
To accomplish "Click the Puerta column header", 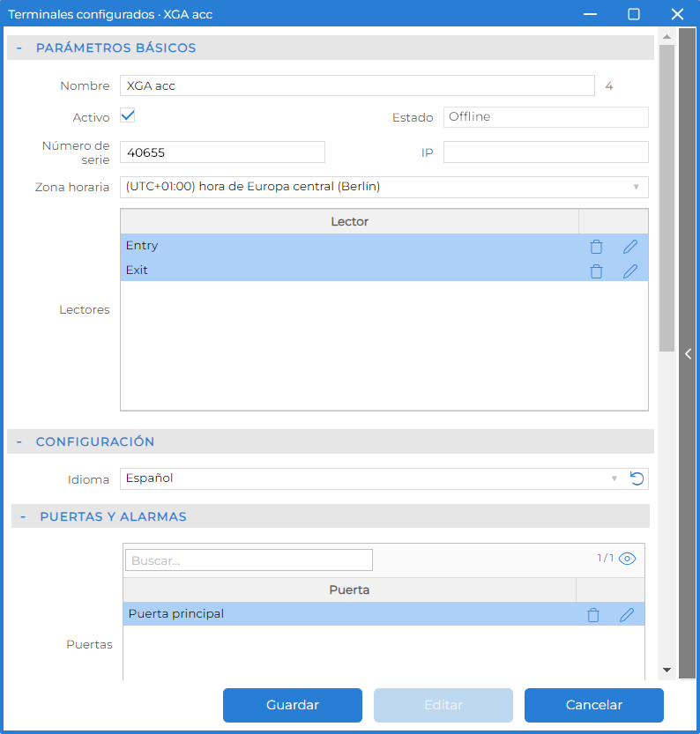I will click(x=349, y=589).
